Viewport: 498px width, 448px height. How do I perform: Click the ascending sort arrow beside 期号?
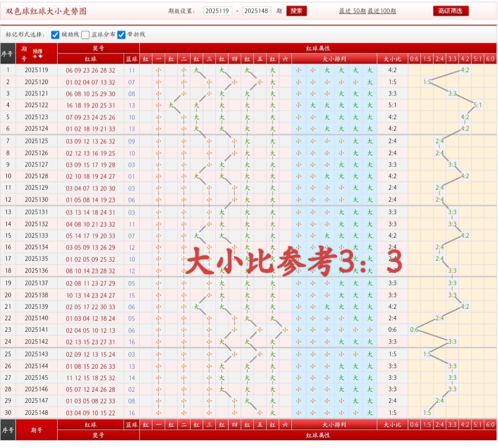(35, 56)
